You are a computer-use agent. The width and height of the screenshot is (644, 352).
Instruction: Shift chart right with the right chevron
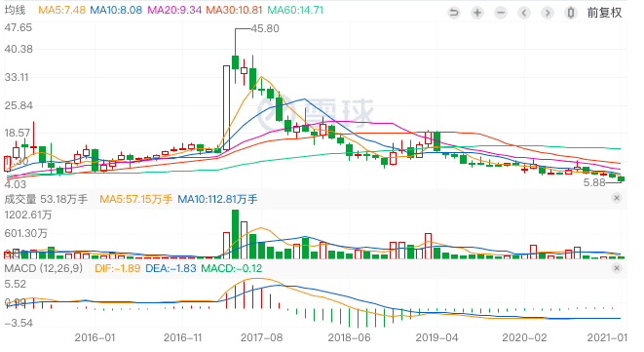(548, 13)
